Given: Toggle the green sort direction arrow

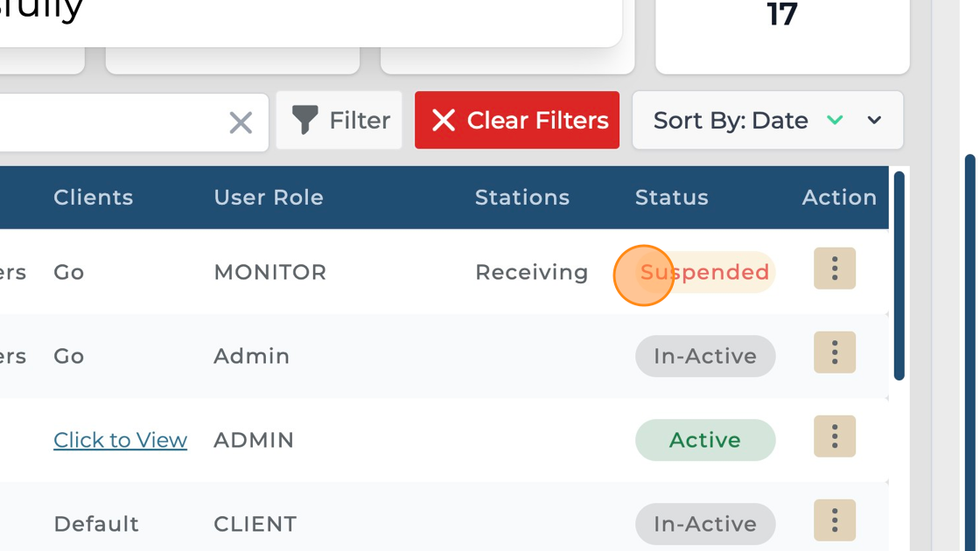Looking at the screenshot, I should (x=835, y=120).
